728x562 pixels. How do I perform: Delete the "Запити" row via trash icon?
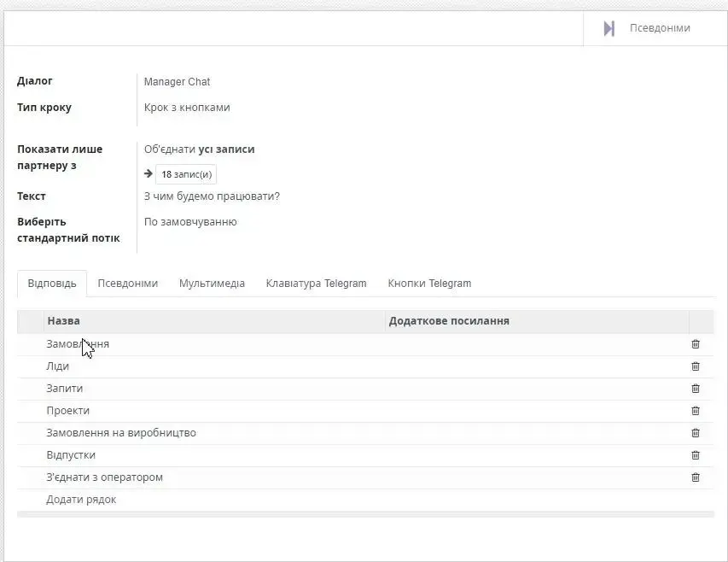(695, 388)
